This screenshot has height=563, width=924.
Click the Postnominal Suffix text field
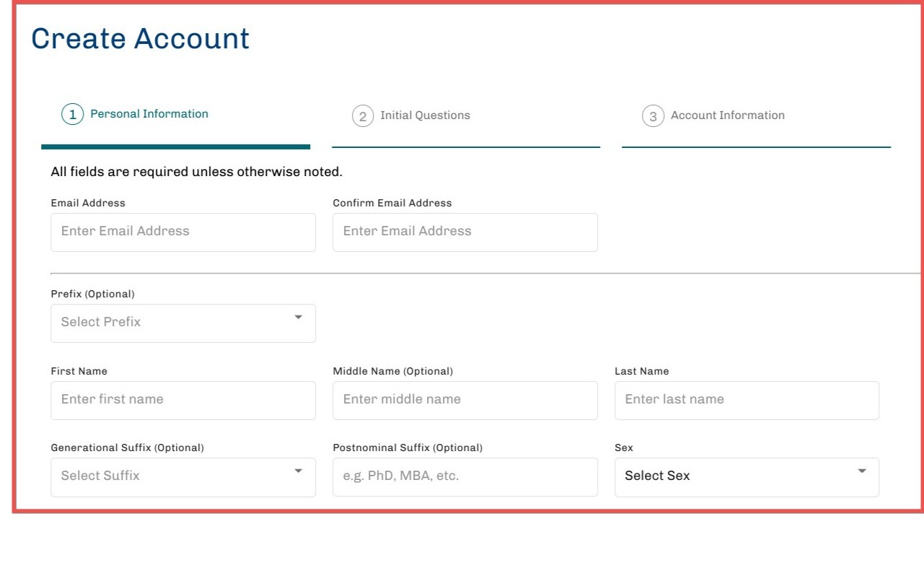[465, 476]
